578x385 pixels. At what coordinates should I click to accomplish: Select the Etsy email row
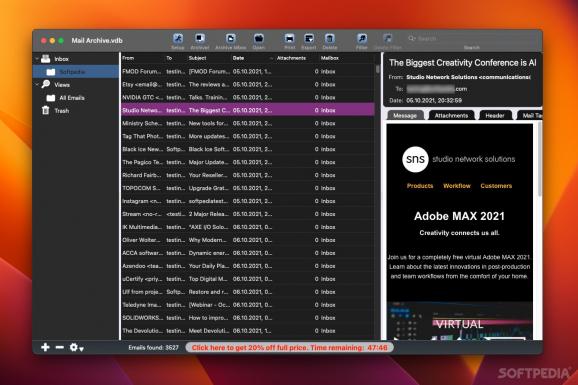pos(248,84)
